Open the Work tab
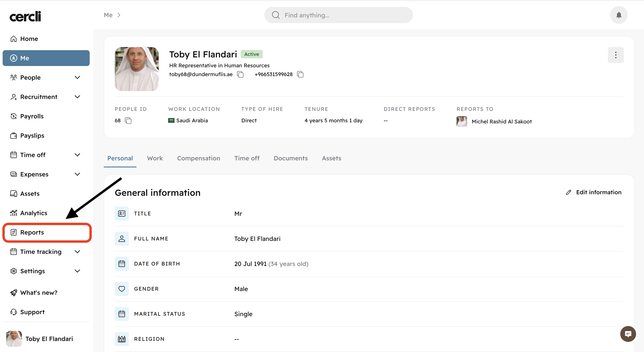The height and width of the screenshot is (352, 644). (155, 158)
